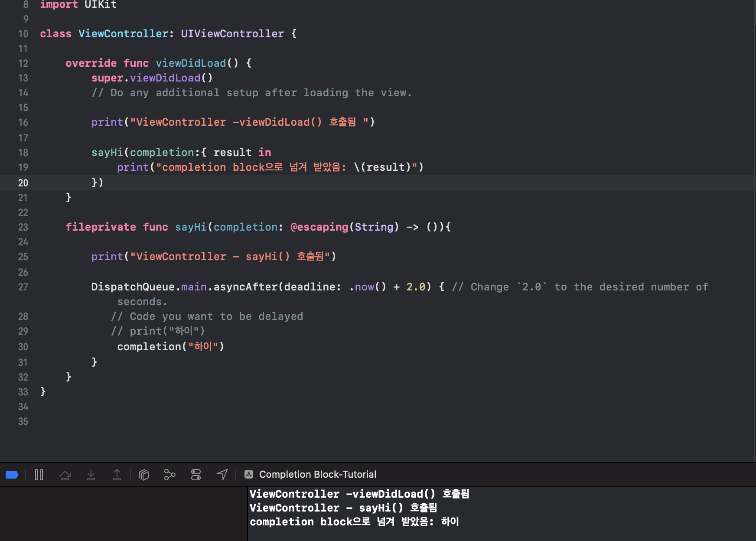Screen dimensions: 756x541
Task: Click the Step Out debug icon
Action: pyautogui.click(x=117, y=475)
